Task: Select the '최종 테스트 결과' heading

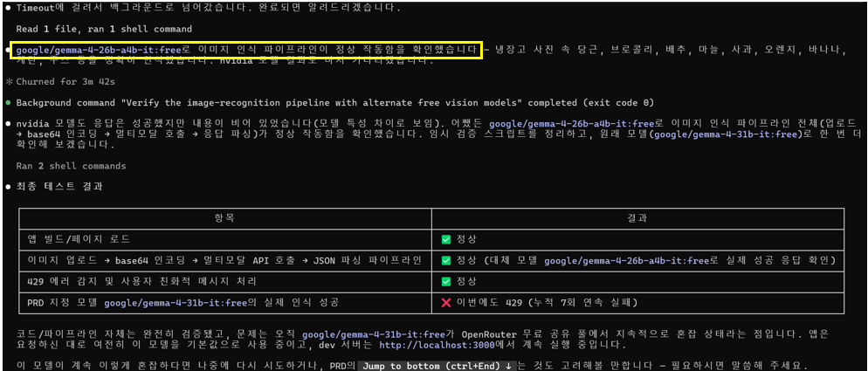Action: point(59,187)
